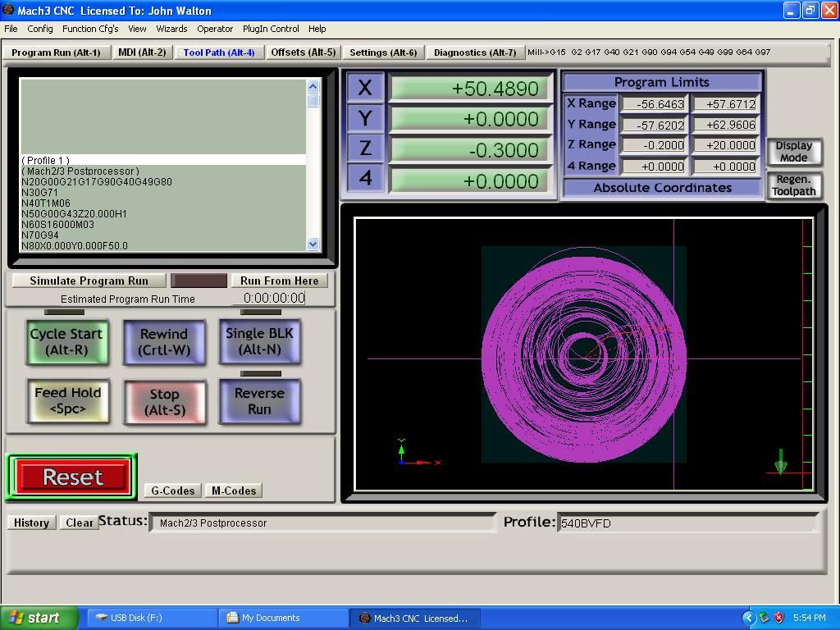
Task: Open the M-Codes reference
Action: 234,491
